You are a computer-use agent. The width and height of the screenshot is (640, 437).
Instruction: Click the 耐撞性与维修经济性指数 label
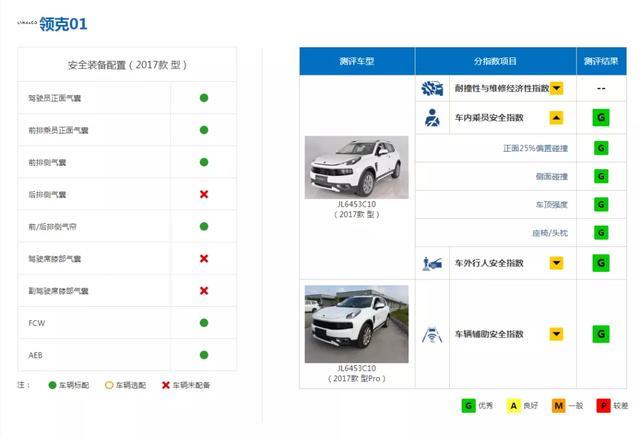coord(502,88)
